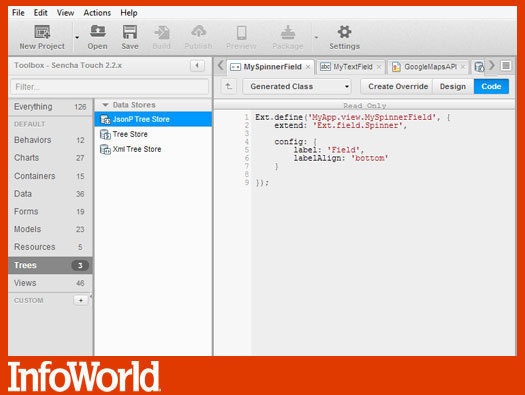Click the navigate-up arrow button
Screen dimensions: 525x395
(x=229, y=86)
